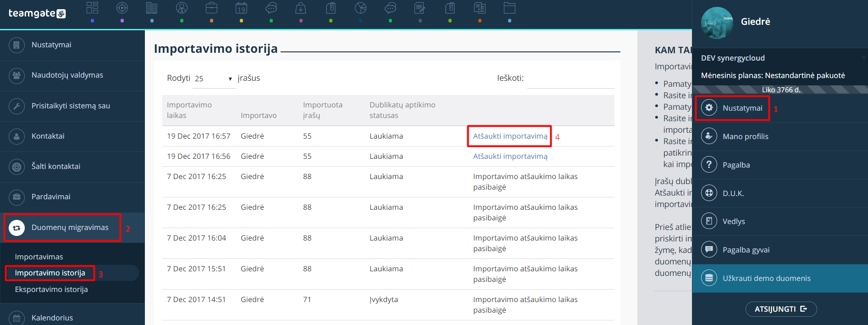This screenshot has width=868, height=325.
Task: Click the Liko 3766 d. progress bar
Action: pos(780,90)
